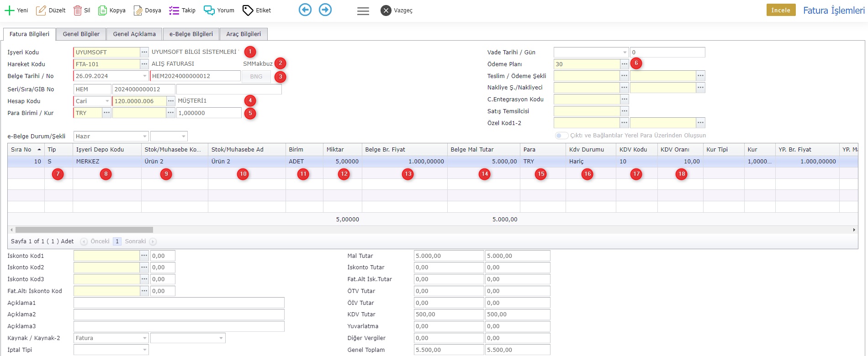The image size is (868, 356).
Task: Open the Dosya file icon
Action: point(138,10)
